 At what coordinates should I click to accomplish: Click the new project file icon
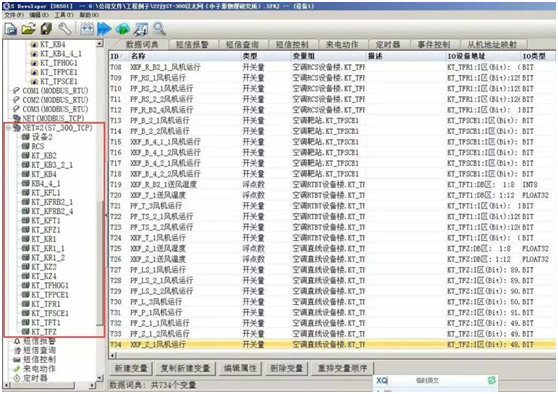pyautogui.click(x=11, y=29)
